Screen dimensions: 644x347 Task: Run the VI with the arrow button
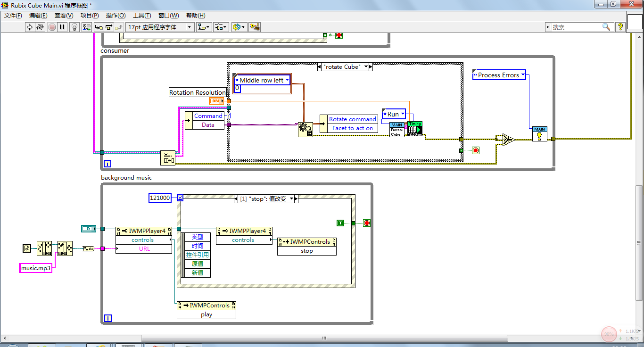[30, 27]
